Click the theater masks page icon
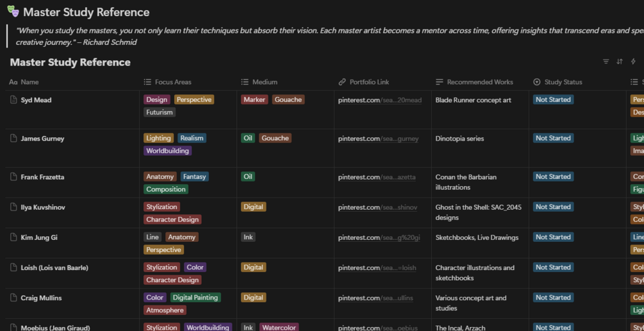Screen dimensions: 644x331 coord(13,12)
